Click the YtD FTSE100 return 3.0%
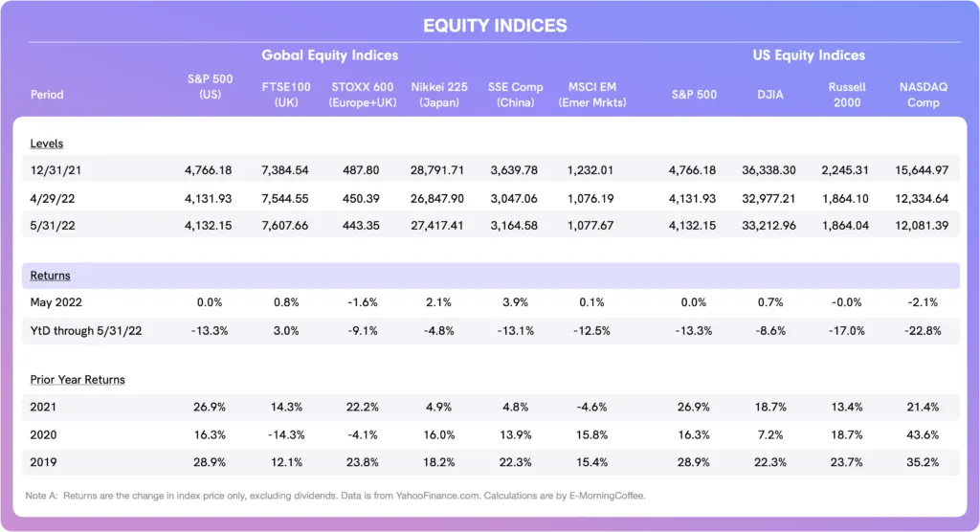The image size is (980, 532). pos(286,331)
